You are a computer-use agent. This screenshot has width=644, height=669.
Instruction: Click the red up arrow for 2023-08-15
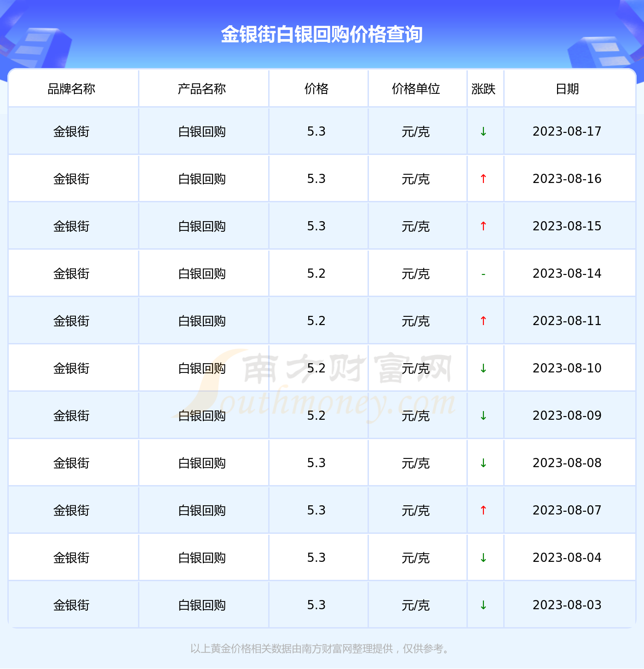(483, 227)
